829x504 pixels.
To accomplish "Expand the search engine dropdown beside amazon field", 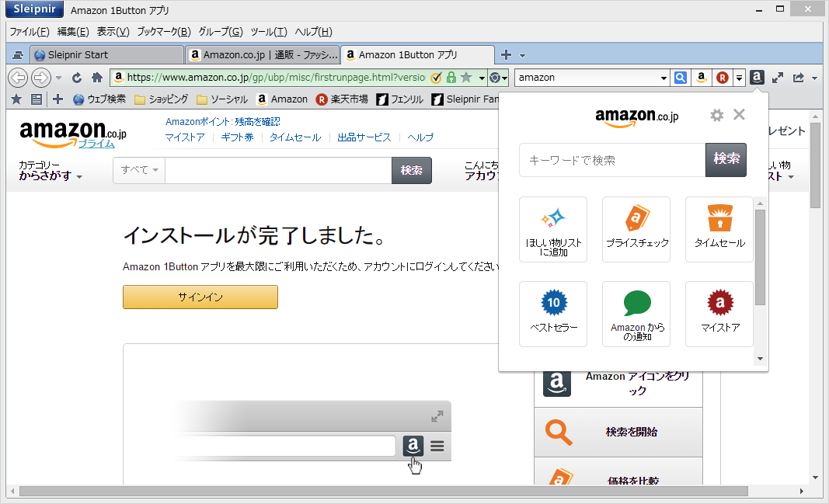I will pyautogui.click(x=664, y=78).
